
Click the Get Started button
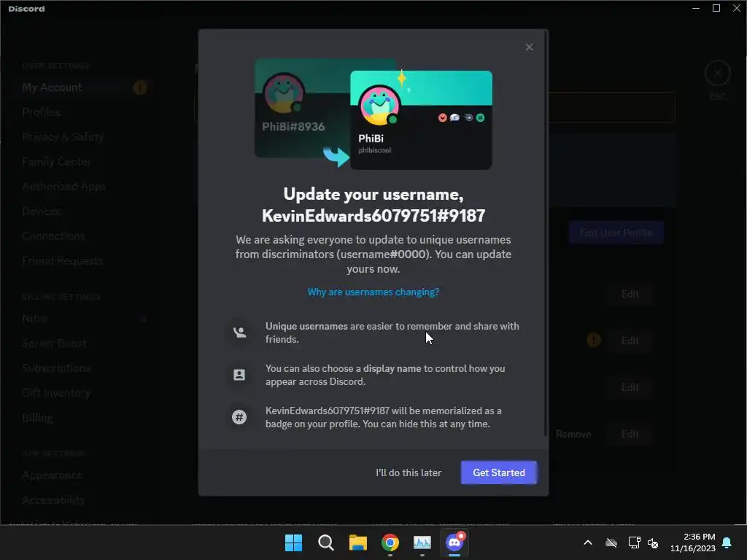[499, 472]
